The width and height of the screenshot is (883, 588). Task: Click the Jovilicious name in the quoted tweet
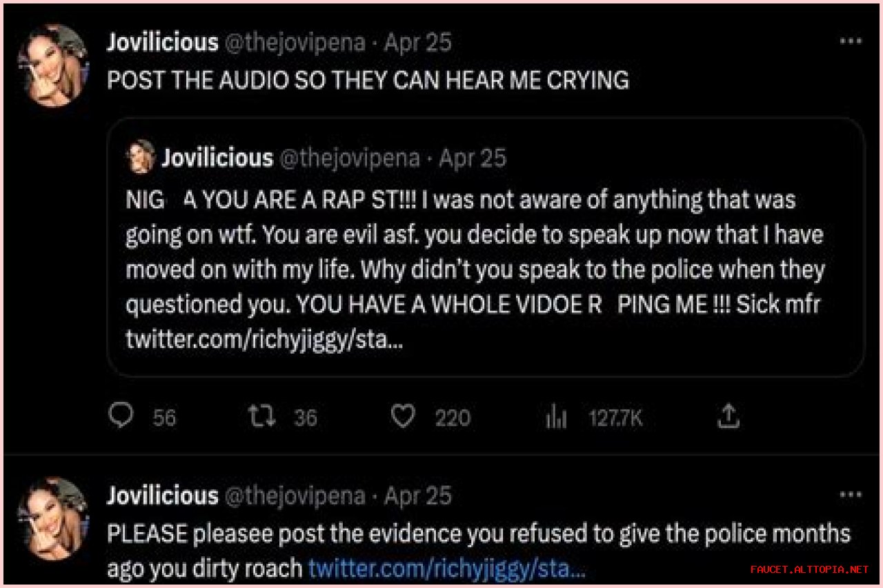[217, 159]
